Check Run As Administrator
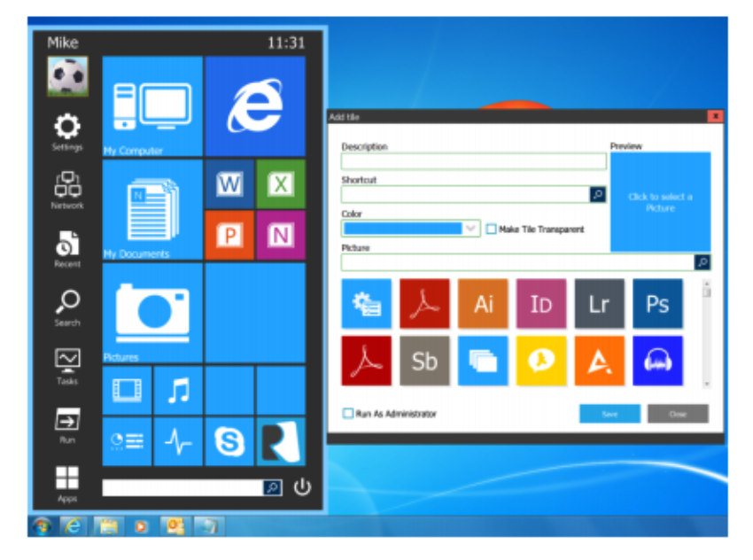Viewport: 753px width, 560px height. point(345,412)
